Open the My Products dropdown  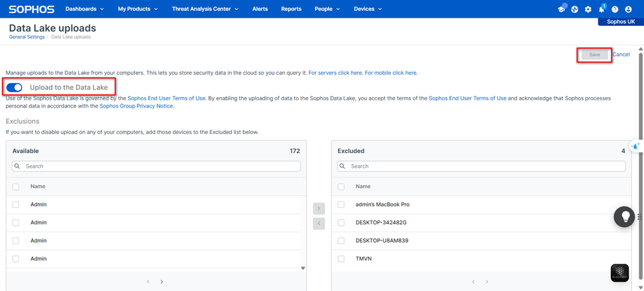coord(137,9)
